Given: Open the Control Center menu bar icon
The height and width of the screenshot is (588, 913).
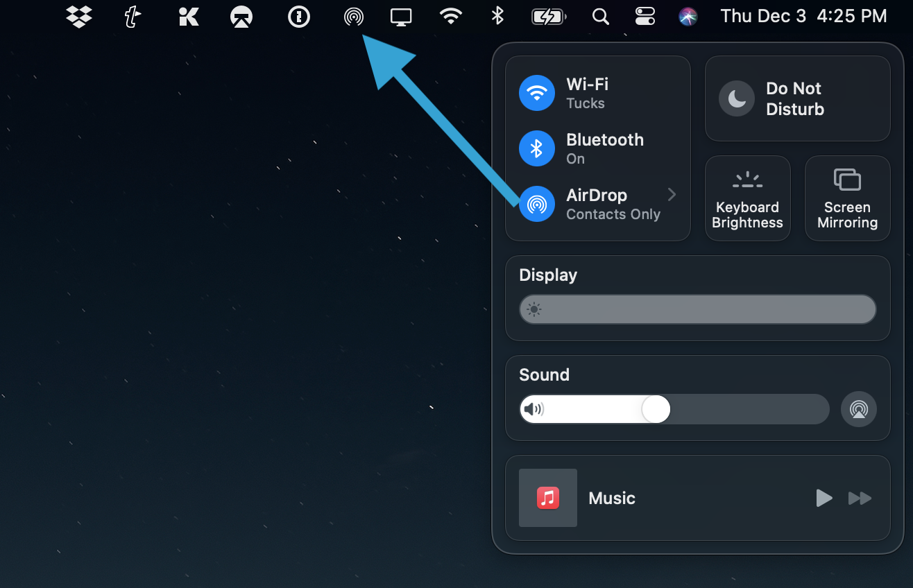Looking at the screenshot, I should pyautogui.click(x=645, y=17).
